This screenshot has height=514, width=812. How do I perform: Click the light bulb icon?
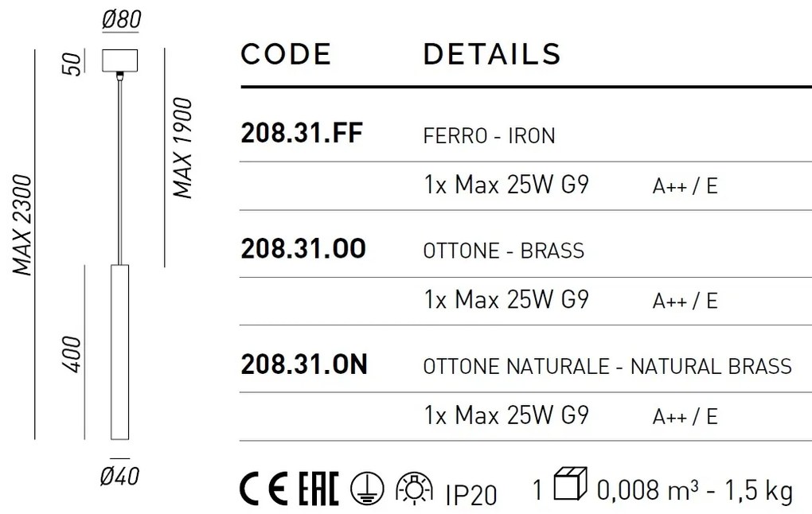pos(414,489)
